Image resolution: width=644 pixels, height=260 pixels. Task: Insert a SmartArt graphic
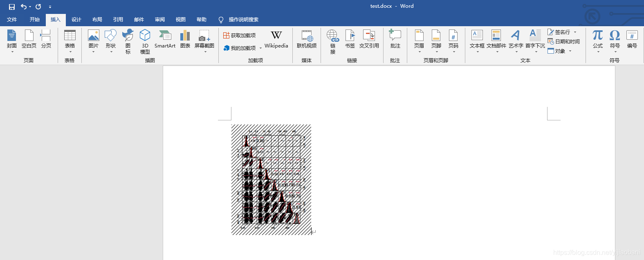165,39
